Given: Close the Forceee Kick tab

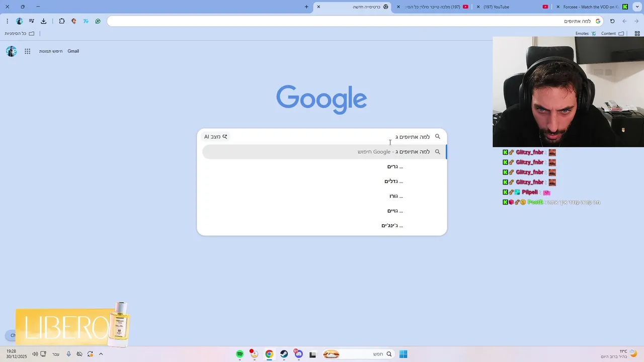Looking at the screenshot, I should pyautogui.click(x=558, y=7).
